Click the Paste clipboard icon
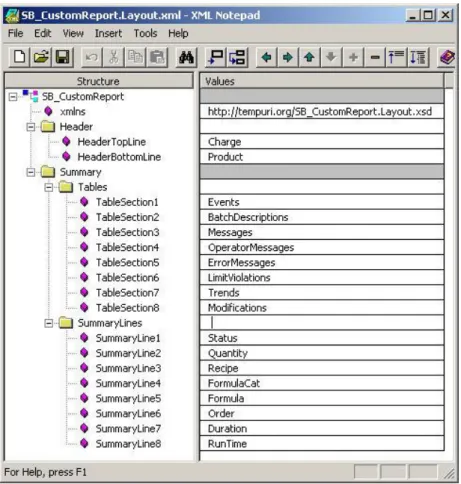 click(x=157, y=57)
